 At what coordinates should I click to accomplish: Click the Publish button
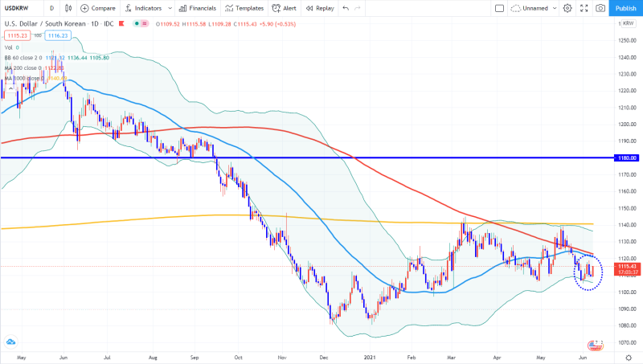click(626, 8)
